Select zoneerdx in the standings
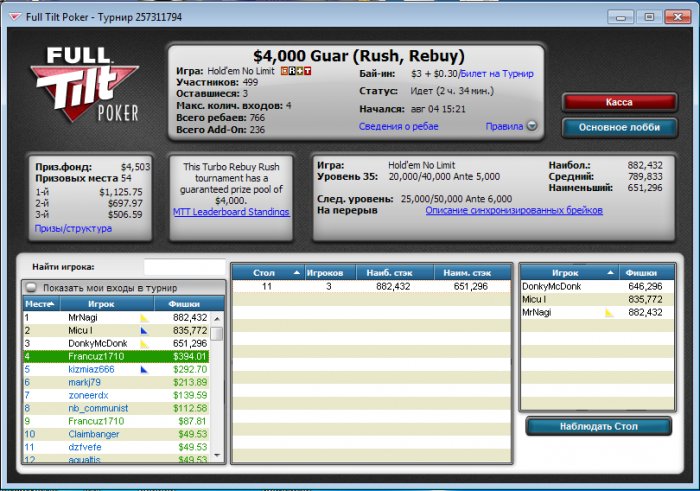 pyautogui.click(x=116, y=395)
